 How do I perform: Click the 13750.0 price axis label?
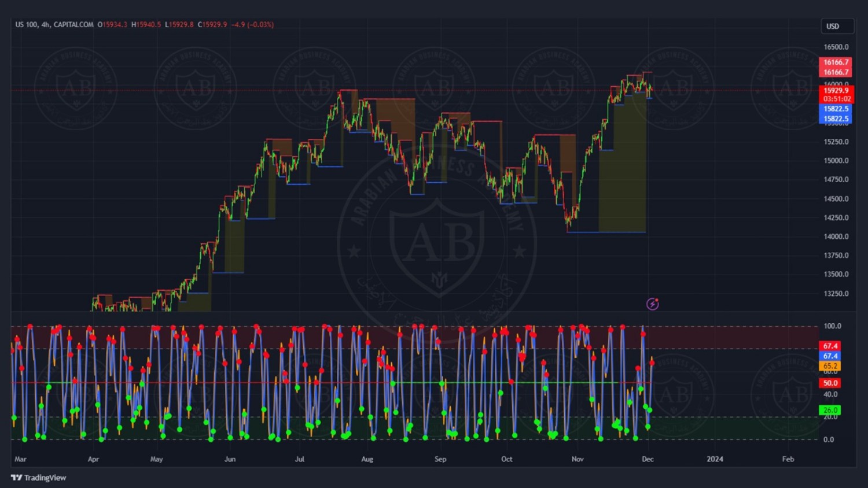pos(836,256)
